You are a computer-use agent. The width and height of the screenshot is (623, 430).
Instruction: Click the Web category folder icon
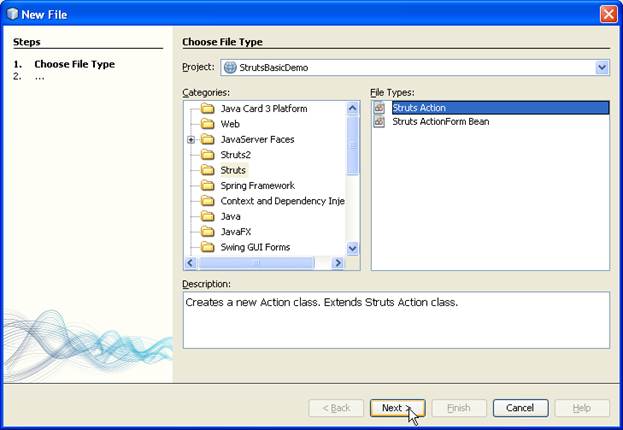pos(207,124)
